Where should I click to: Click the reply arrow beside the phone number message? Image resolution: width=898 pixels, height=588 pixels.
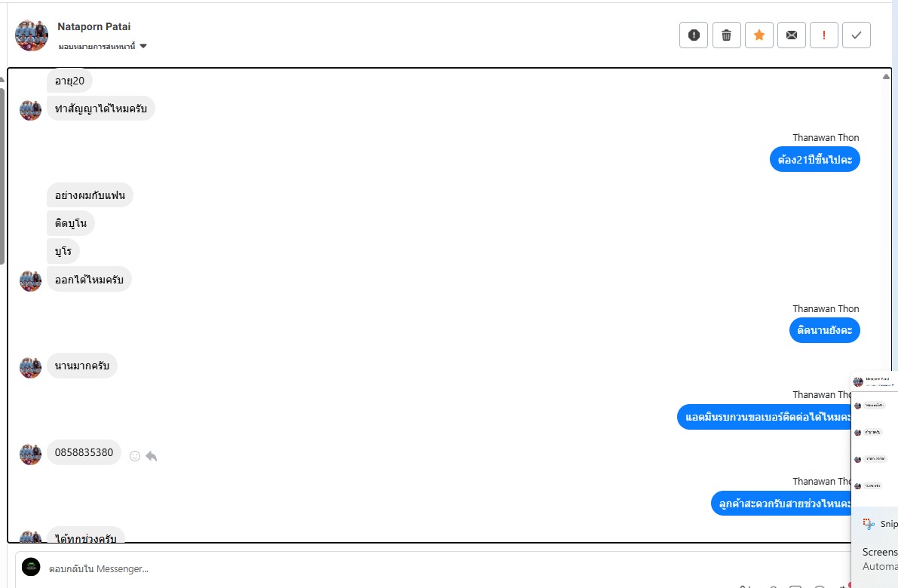[x=152, y=456]
